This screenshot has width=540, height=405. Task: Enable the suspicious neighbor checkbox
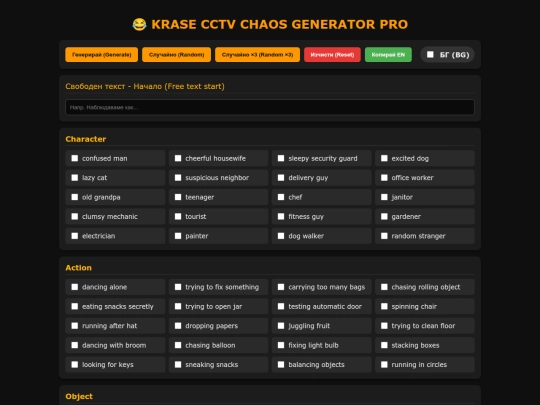[178, 177]
